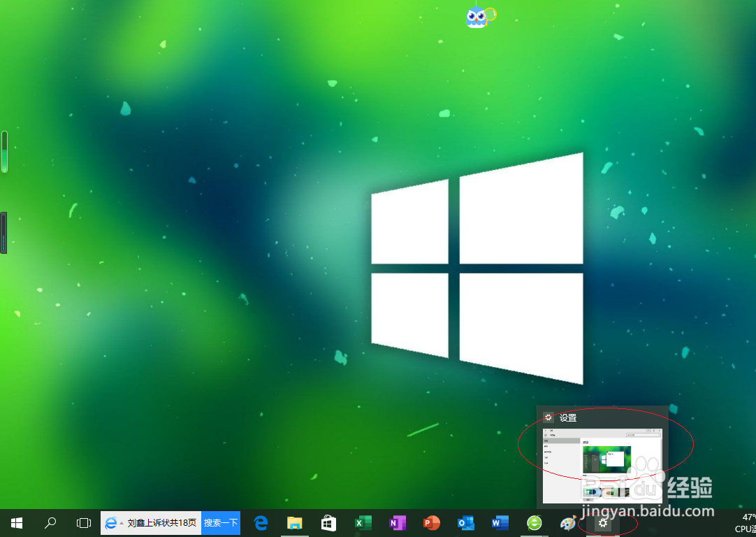Open Task View from taskbar

[83, 523]
